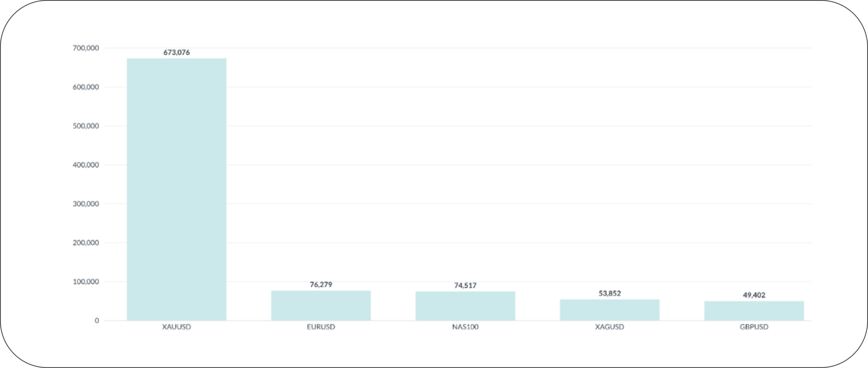
Task: Click the 500,000 y-axis tick label
Action: 86,126
